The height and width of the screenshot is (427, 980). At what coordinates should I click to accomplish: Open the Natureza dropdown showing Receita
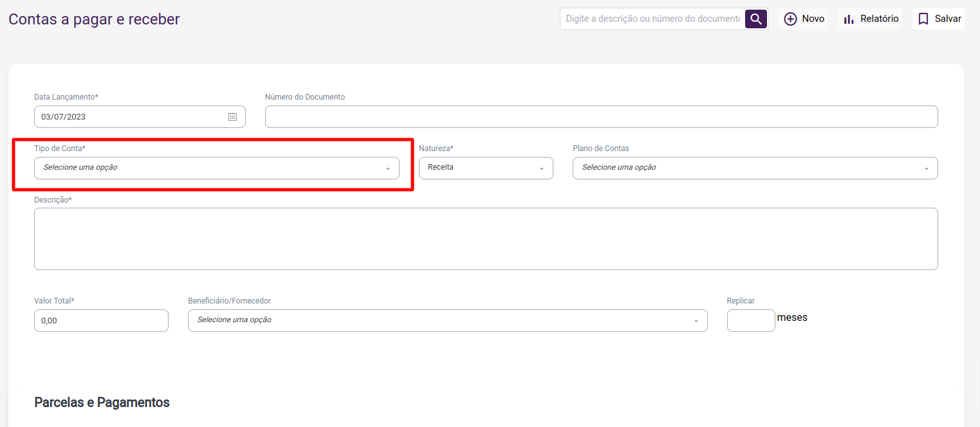coord(485,168)
